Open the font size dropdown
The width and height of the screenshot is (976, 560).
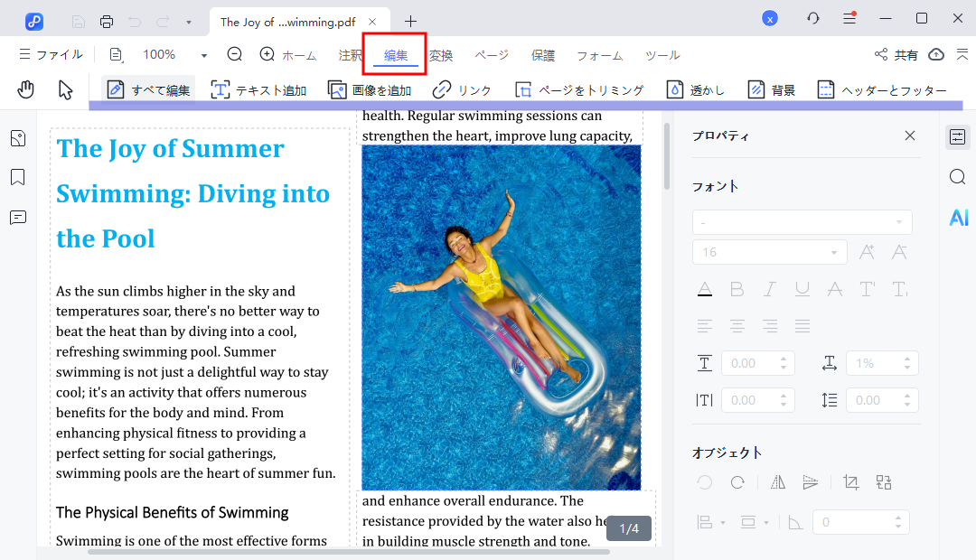pyautogui.click(x=834, y=252)
